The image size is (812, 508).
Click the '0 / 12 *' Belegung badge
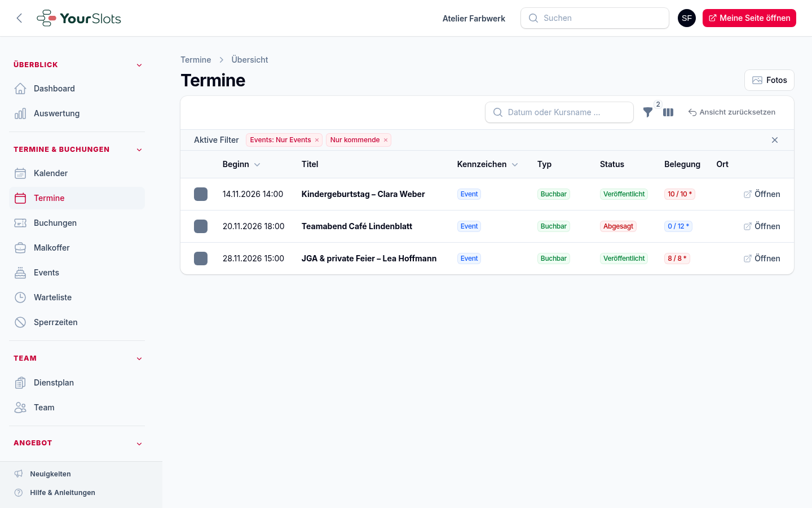(x=678, y=226)
